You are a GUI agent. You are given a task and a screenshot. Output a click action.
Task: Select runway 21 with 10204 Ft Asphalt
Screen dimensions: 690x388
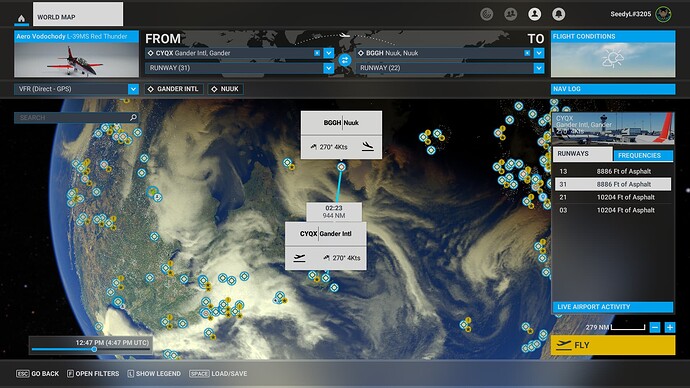613,197
